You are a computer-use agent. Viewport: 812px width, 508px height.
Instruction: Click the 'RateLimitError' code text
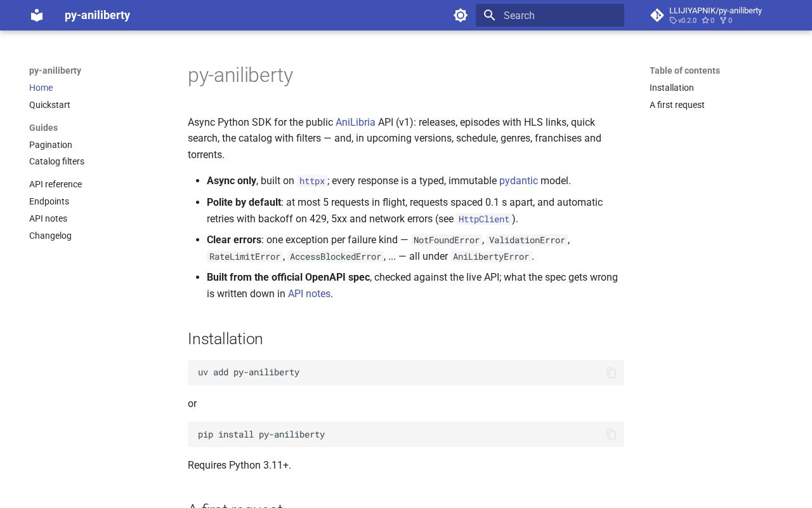(x=245, y=257)
